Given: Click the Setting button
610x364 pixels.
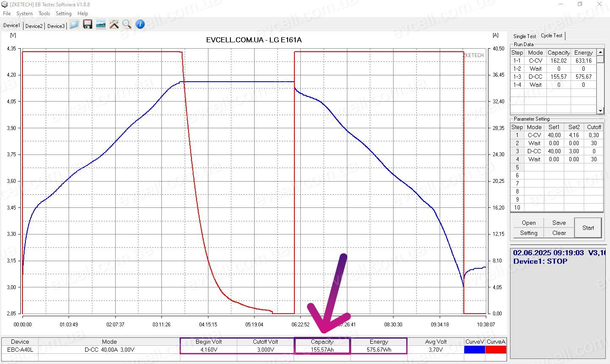Looking at the screenshot, I should (x=529, y=233).
